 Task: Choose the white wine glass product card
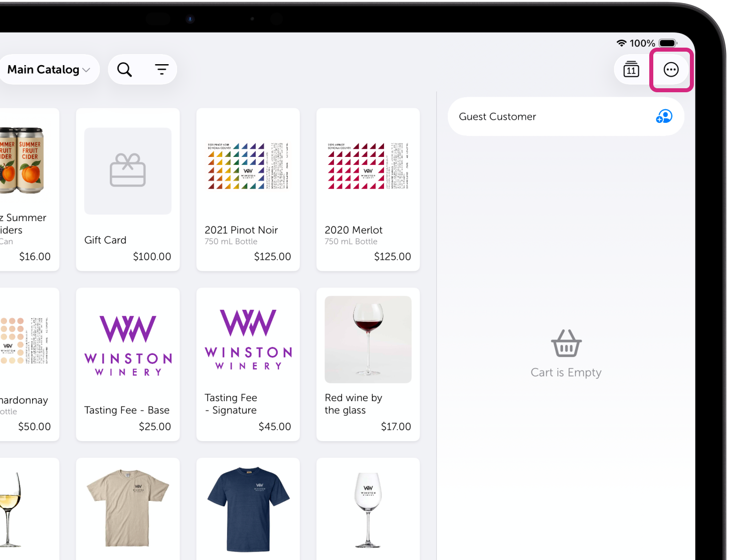(x=29, y=508)
